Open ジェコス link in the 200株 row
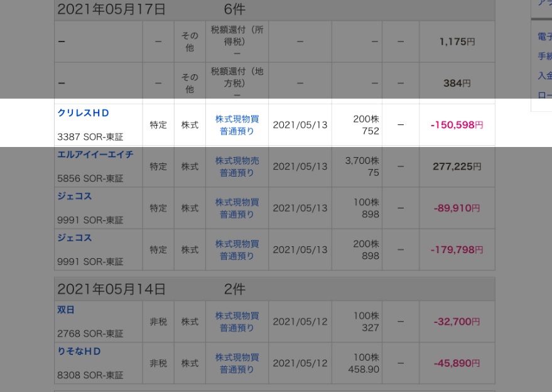This screenshot has width=552, height=392. (x=74, y=237)
